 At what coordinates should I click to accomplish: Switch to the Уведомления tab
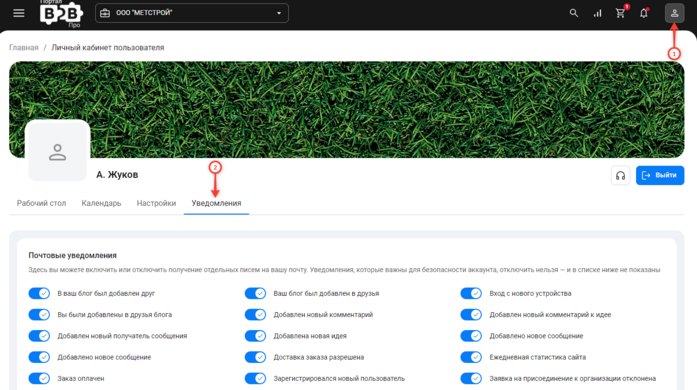(x=216, y=203)
